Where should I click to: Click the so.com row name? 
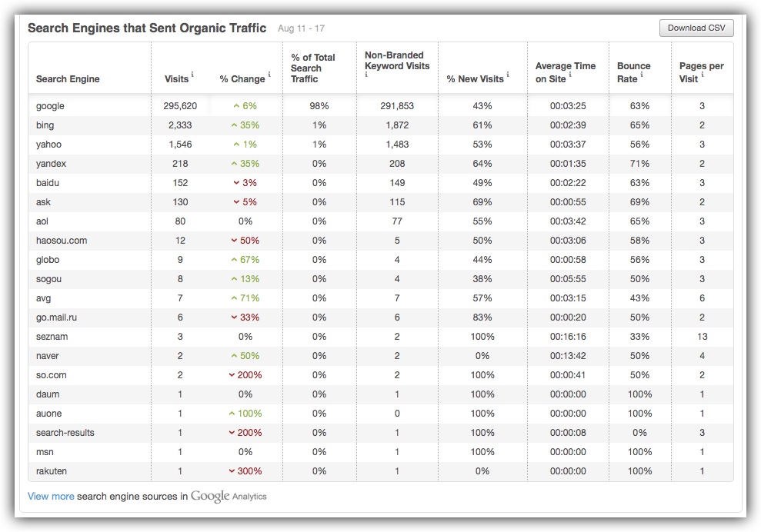click(x=51, y=375)
